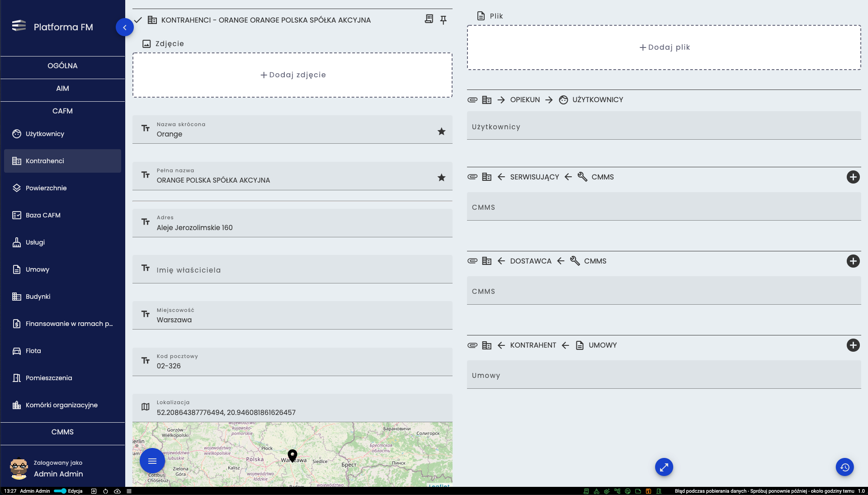Click the Platforma FM logo

[x=19, y=26]
